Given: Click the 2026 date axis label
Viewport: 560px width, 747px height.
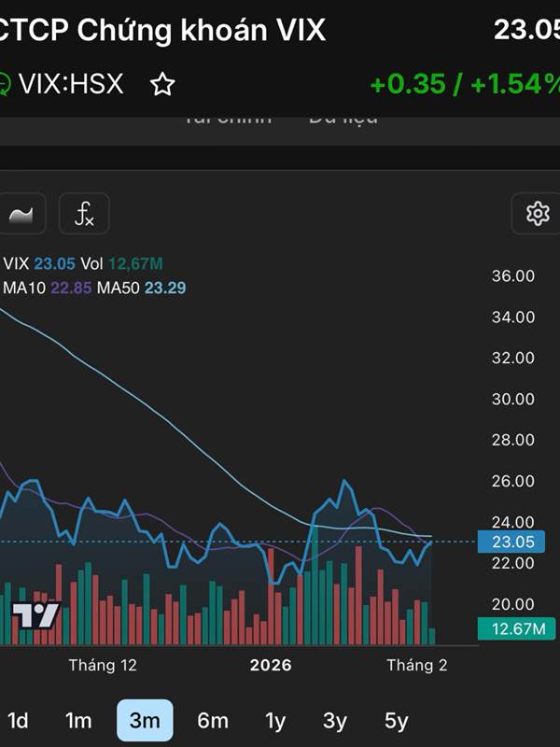Looking at the screenshot, I should 271,665.
